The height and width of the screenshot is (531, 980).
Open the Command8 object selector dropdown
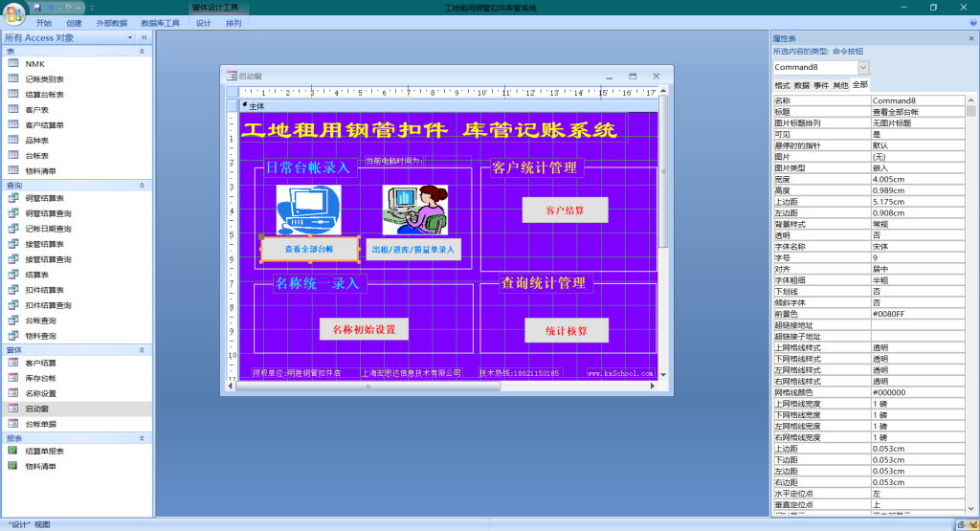tap(863, 68)
